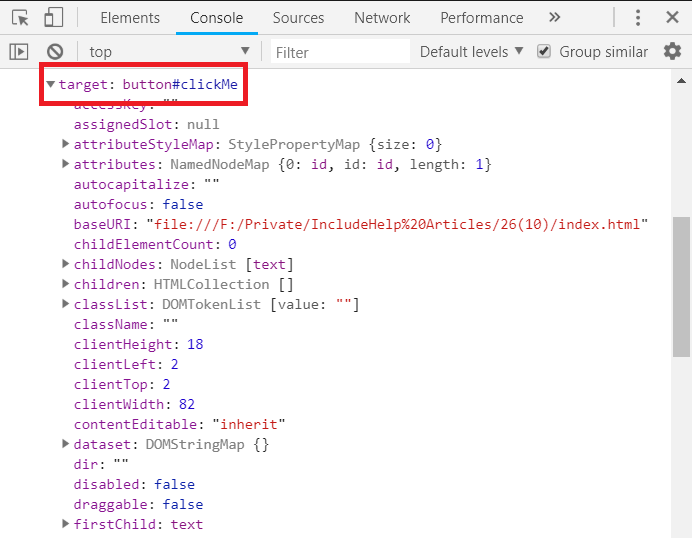Open the Sources tab
Viewport: 692px width, 538px height.
point(298,18)
